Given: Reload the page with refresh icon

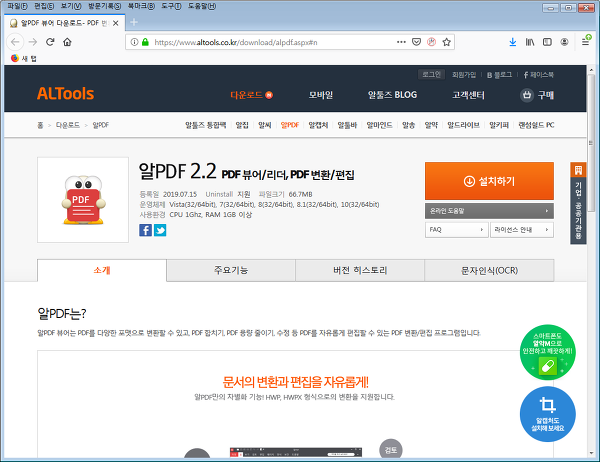Looking at the screenshot, I should pyautogui.click(x=50, y=42).
